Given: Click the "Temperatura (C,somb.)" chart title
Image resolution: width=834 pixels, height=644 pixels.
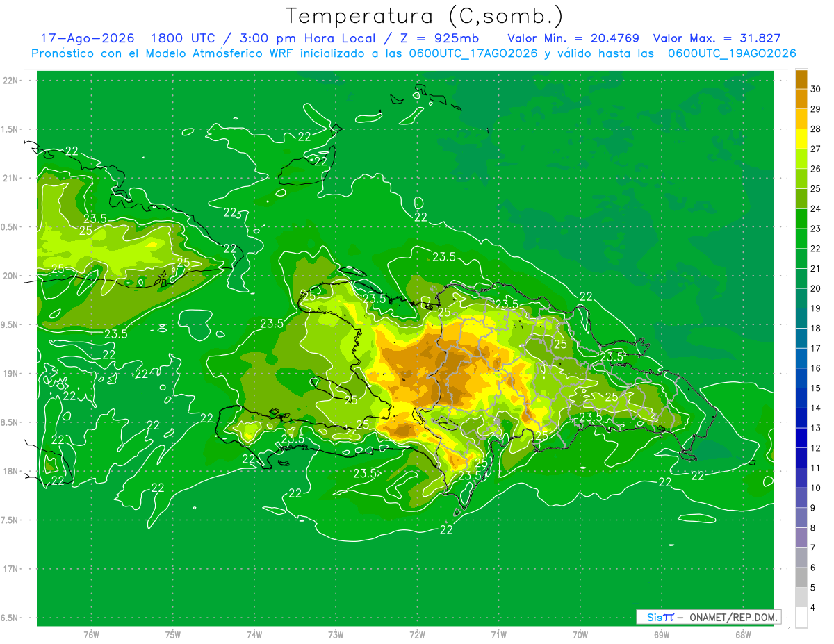Looking at the screenshot, I should pyautogui.click(x=425, y=16).
